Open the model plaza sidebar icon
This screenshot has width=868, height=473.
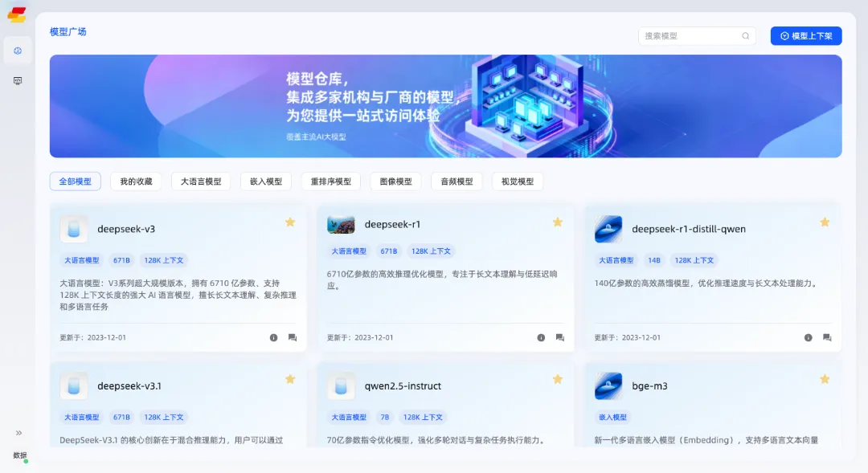[x=18, y=51]
